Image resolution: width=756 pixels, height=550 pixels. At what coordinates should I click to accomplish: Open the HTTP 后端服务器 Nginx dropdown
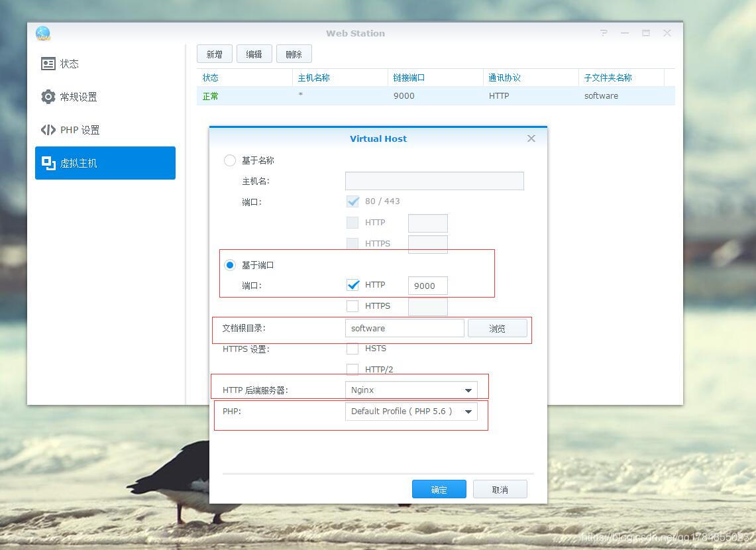[x=411, y=390]
